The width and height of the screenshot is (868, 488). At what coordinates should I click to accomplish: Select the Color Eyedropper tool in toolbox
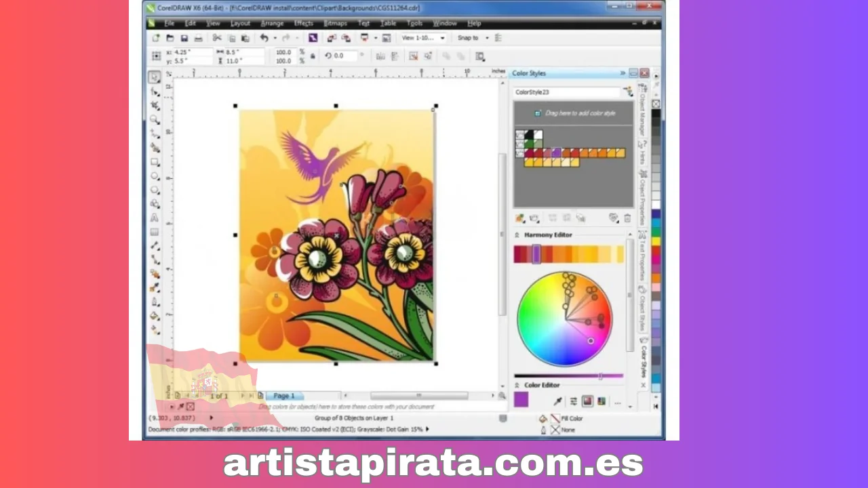[155, 288]
